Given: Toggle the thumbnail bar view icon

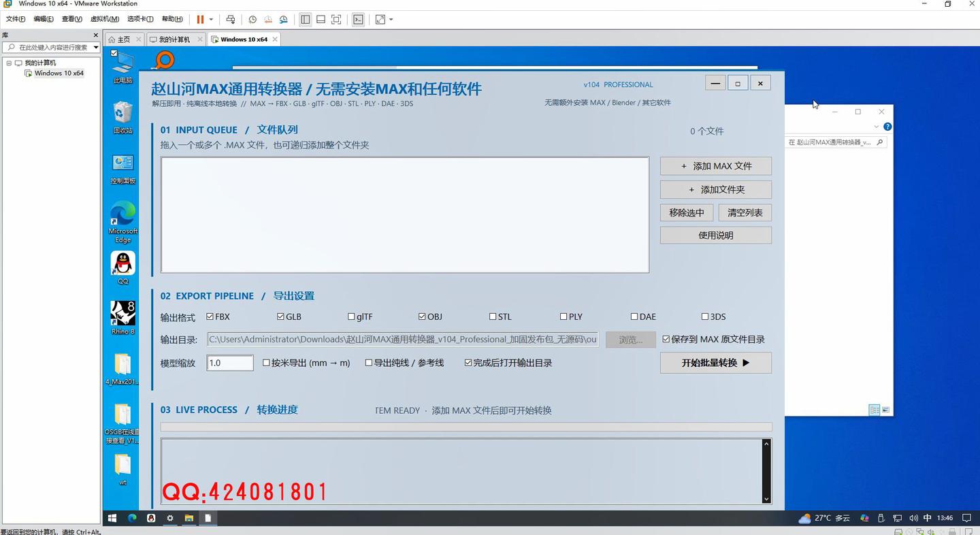Looking at the screenshot, I should click(x=321, y=20).
